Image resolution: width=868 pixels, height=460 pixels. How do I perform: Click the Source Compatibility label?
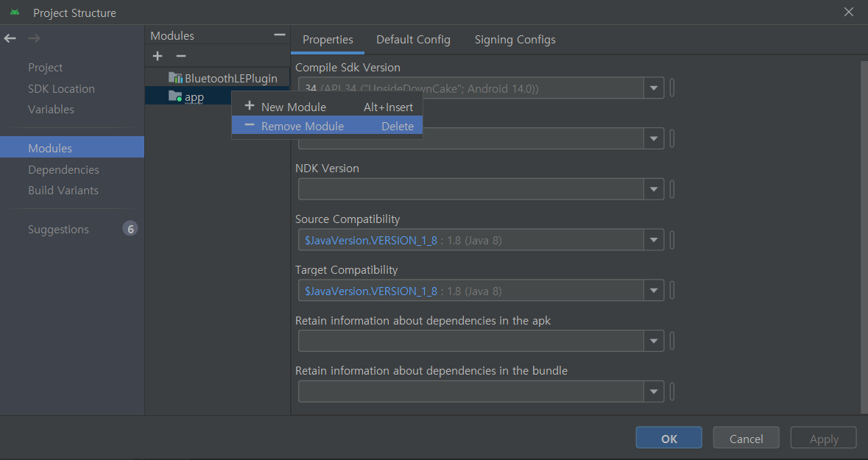tap(347, 219)
